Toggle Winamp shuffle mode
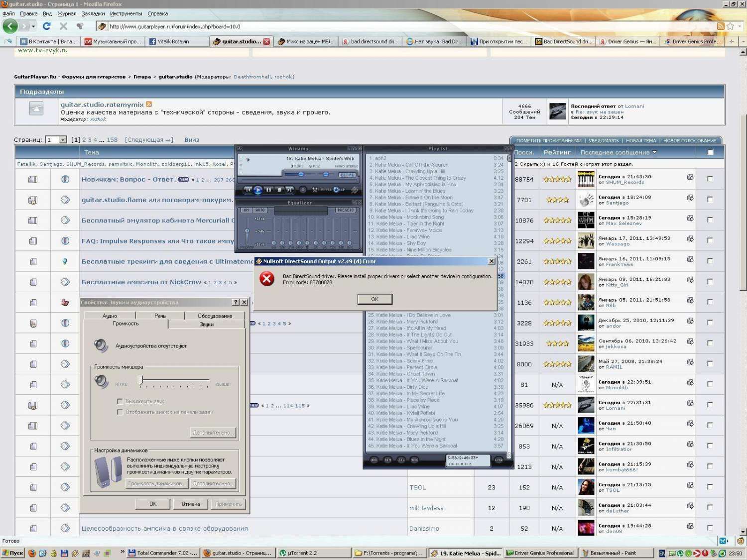This screenshot has width=747, height=560. [x=322, y=190]
